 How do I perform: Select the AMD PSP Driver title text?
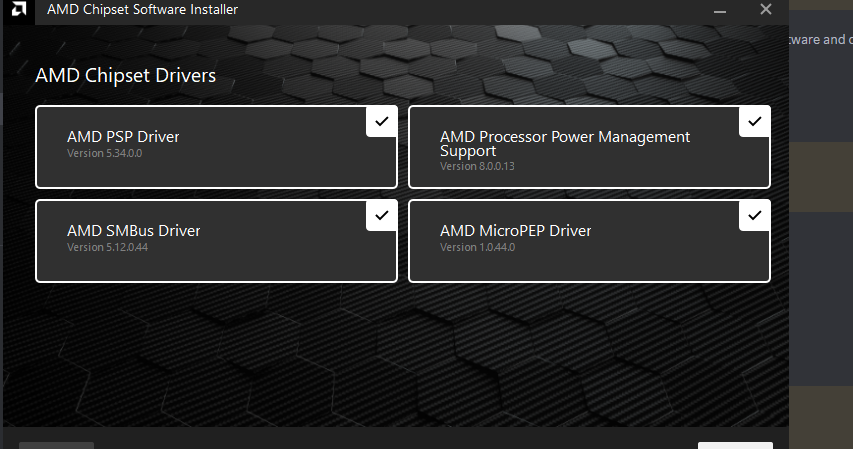tap(123, 137)
